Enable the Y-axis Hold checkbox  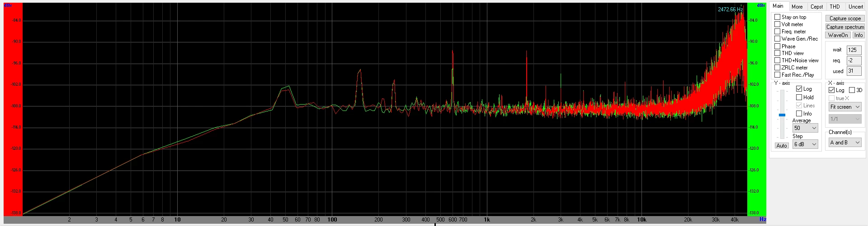(x=799, y=97)
